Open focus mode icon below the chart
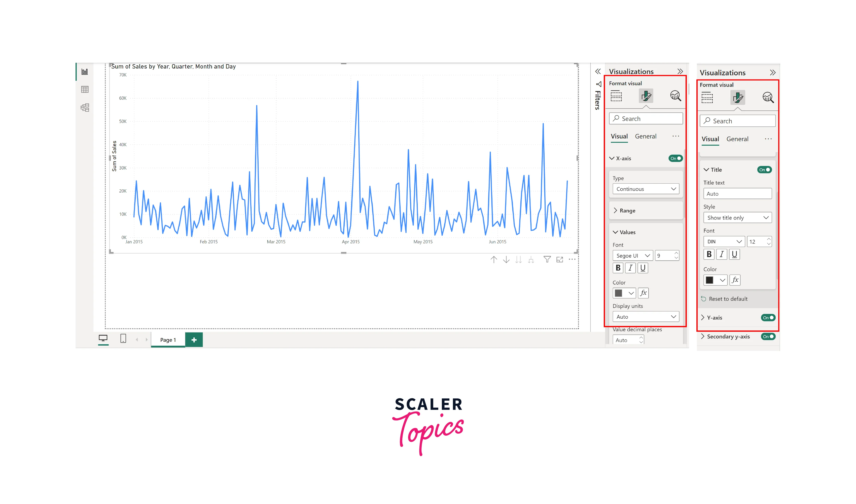The image size is (856, 504). click(x=560, y=260)
